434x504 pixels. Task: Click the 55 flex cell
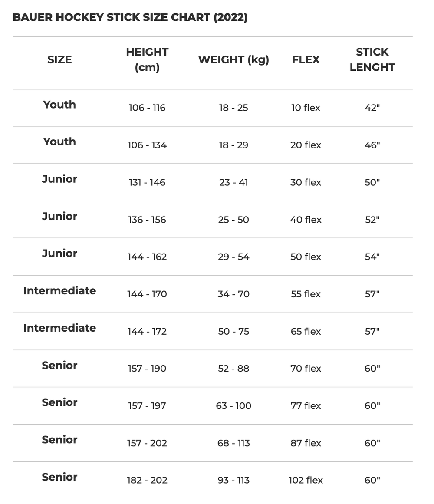click(306, 294)
